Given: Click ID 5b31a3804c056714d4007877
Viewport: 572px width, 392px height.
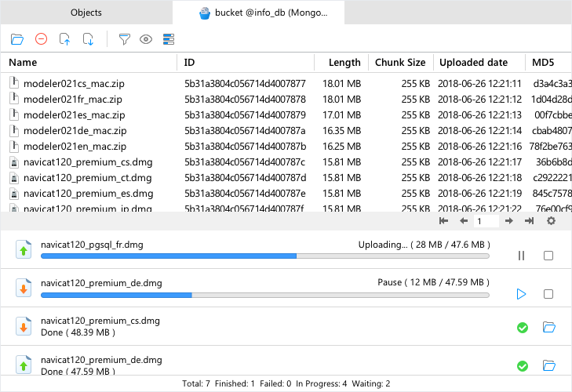Looking at the screenshot, I should (245, 84).
